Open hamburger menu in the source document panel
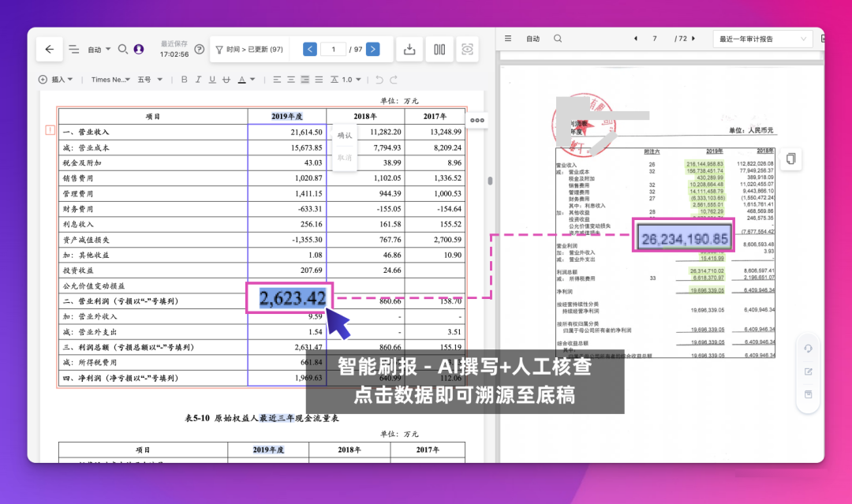The width and height of the screenshot is (852, 504). (508, 39)
